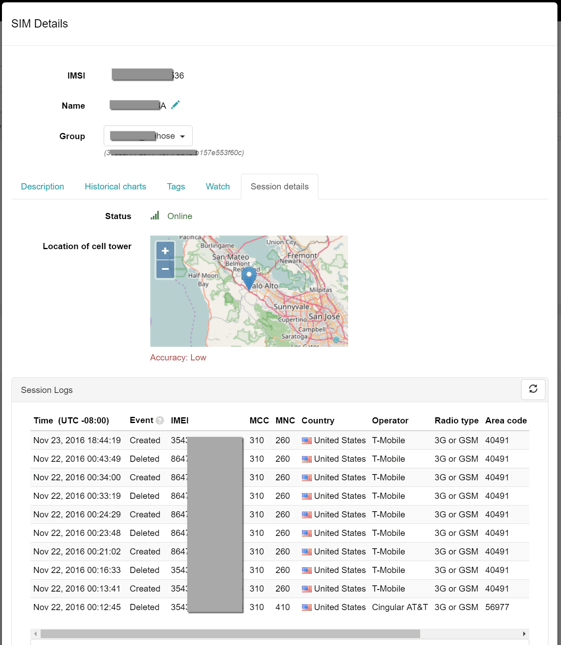The image size is (561, 645).
Task: Switch to the Description tab
Action: [x=42, y=186]
